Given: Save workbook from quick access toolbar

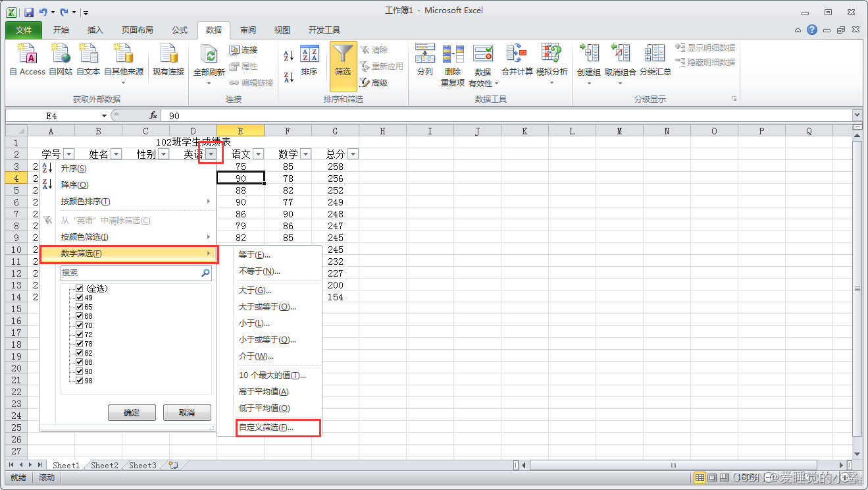Looking at the screenshot, I should [x=29, y=12].
